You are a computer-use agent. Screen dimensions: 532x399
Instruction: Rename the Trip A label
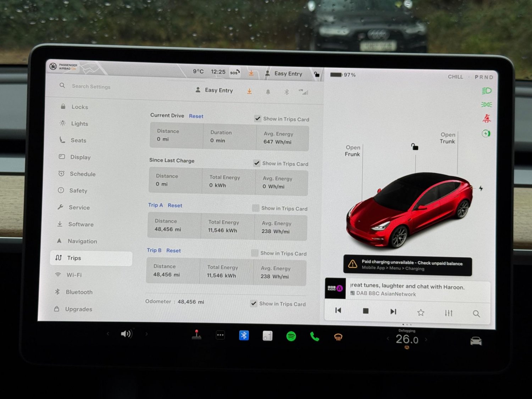(155, 205)
